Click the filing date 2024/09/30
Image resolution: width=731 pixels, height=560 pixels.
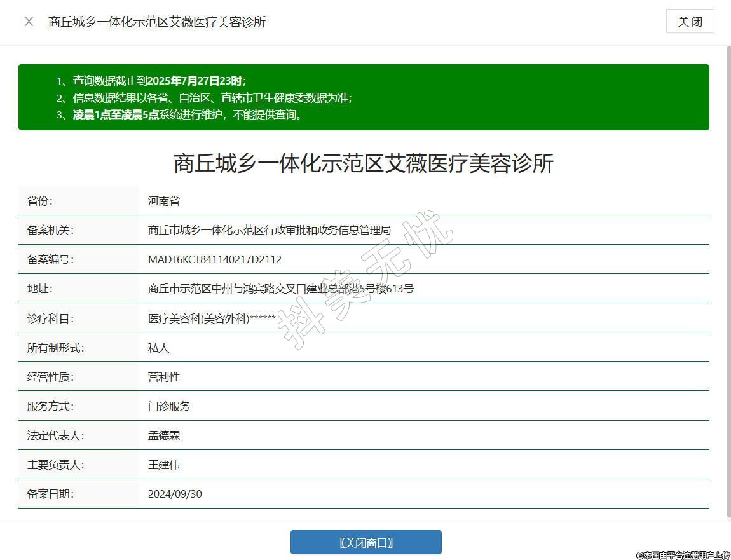[x=175, y=494]
